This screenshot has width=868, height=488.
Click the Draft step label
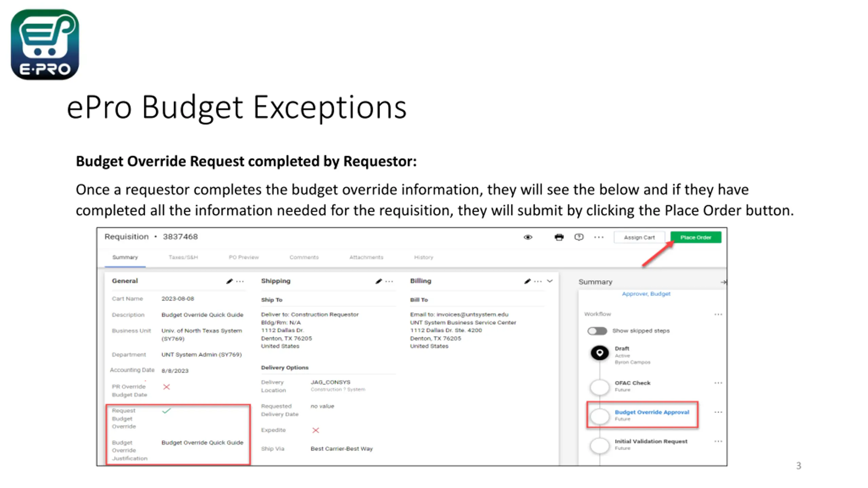622,348
